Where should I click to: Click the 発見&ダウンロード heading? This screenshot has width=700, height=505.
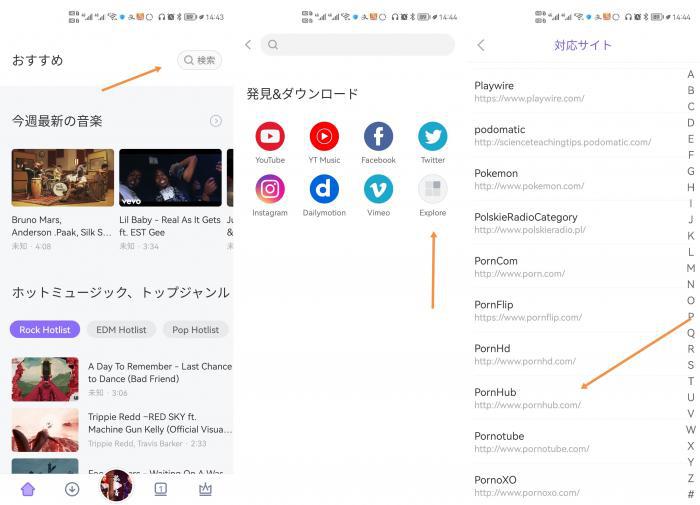(302, 94)
